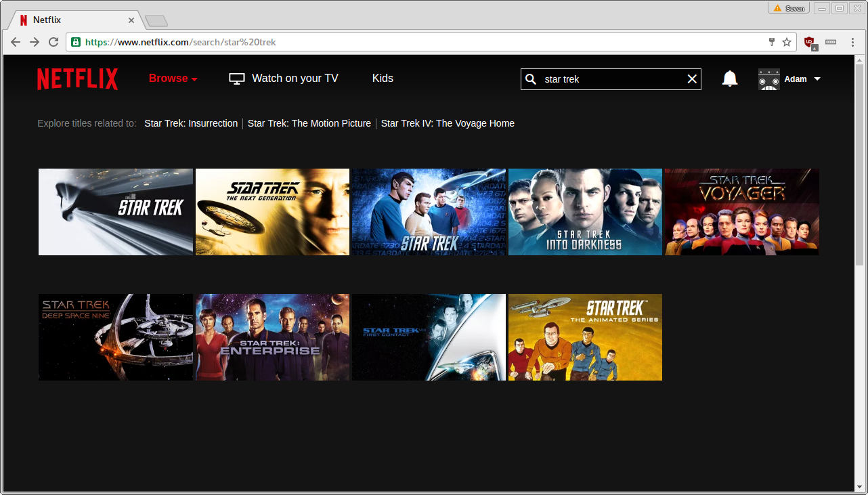Open the uBlock Origin extension icon
The image size is (868, 495).
[810, 43]
